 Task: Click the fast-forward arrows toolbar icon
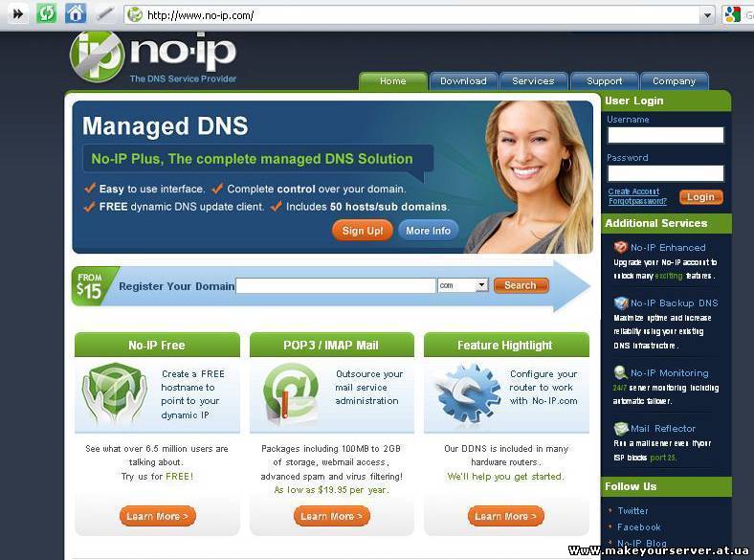click(18, 13)
